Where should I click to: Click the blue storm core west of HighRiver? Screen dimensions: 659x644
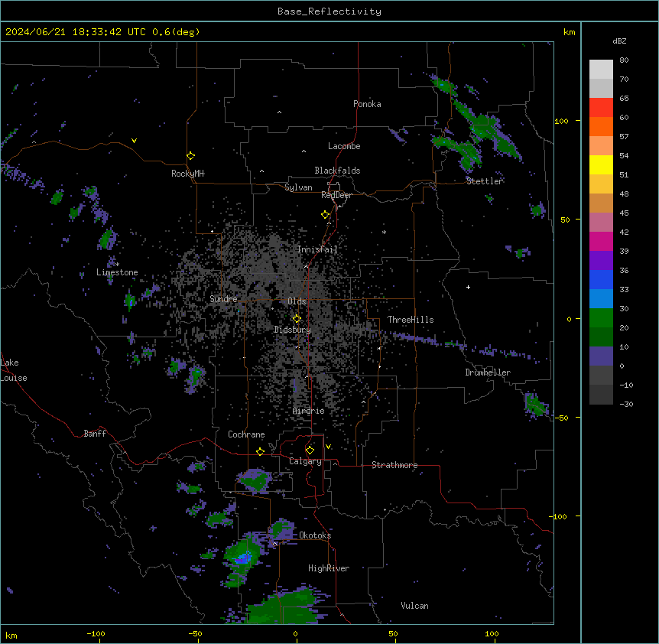tap(244, 558)
